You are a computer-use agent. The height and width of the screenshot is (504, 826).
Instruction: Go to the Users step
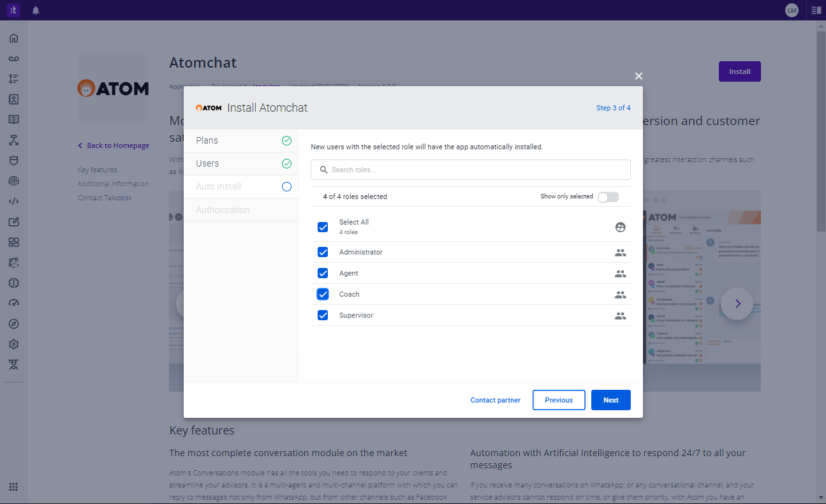pyautogui.click(x=240, y=163)
